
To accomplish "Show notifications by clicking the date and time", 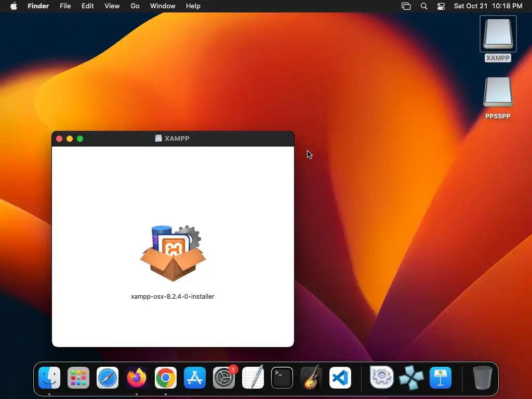I will [x=488, y=6].
